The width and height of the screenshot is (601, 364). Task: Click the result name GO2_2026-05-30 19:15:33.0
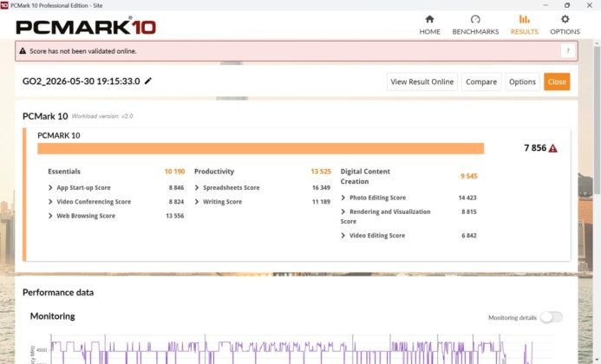pyautogui.click(x=81, y=81)
